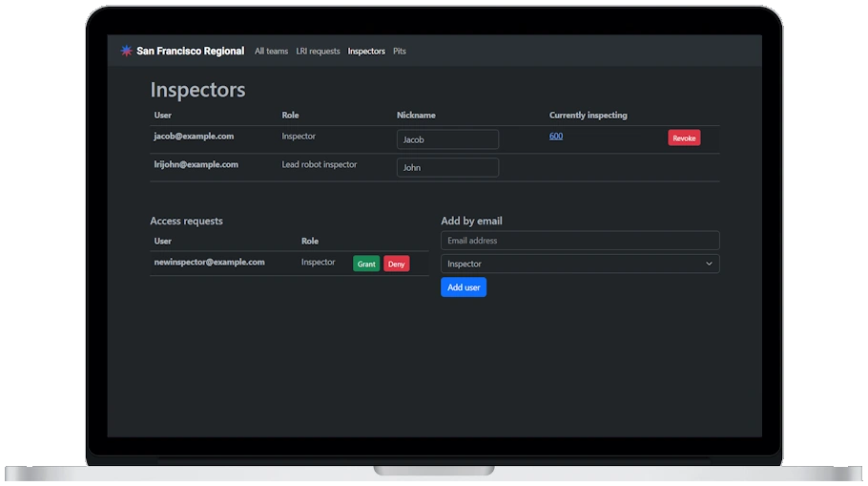The image size is (868, 486).
Task: Deny the newinspector@example.com access request
Action: 396,264
